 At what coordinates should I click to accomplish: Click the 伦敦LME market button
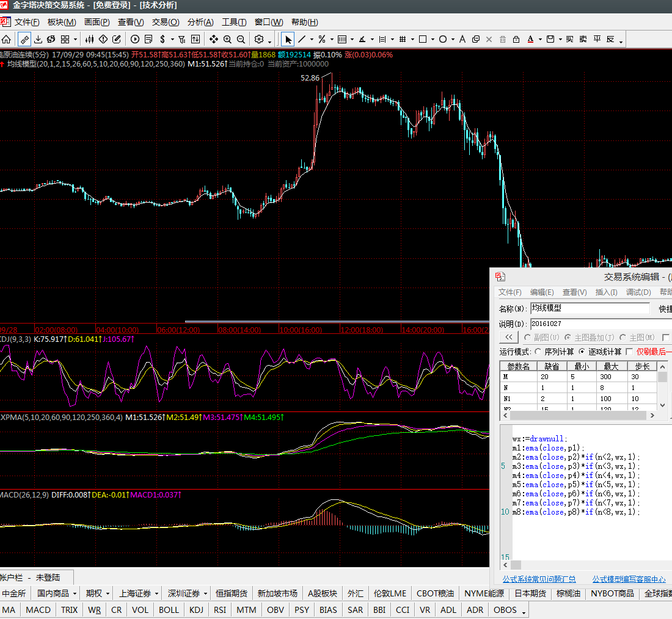click(390, 593)
